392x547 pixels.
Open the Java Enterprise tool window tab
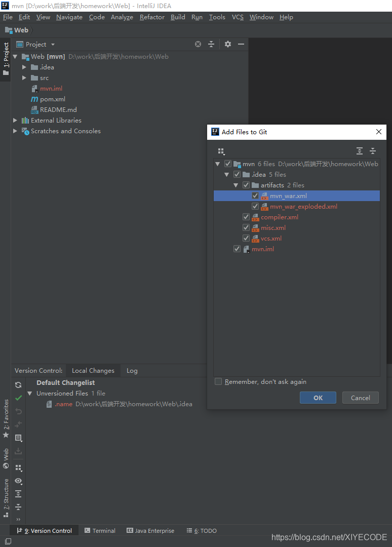click(x=150, y=531)
